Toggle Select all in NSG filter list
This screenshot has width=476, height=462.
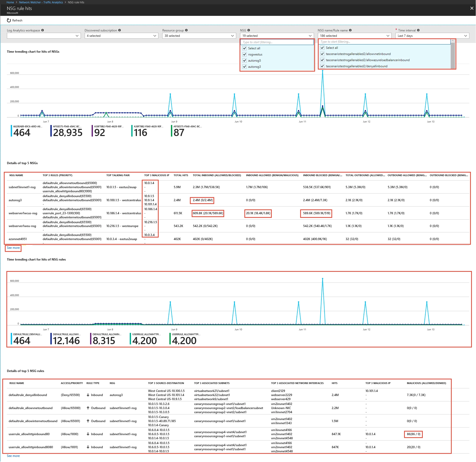[245, 48]
